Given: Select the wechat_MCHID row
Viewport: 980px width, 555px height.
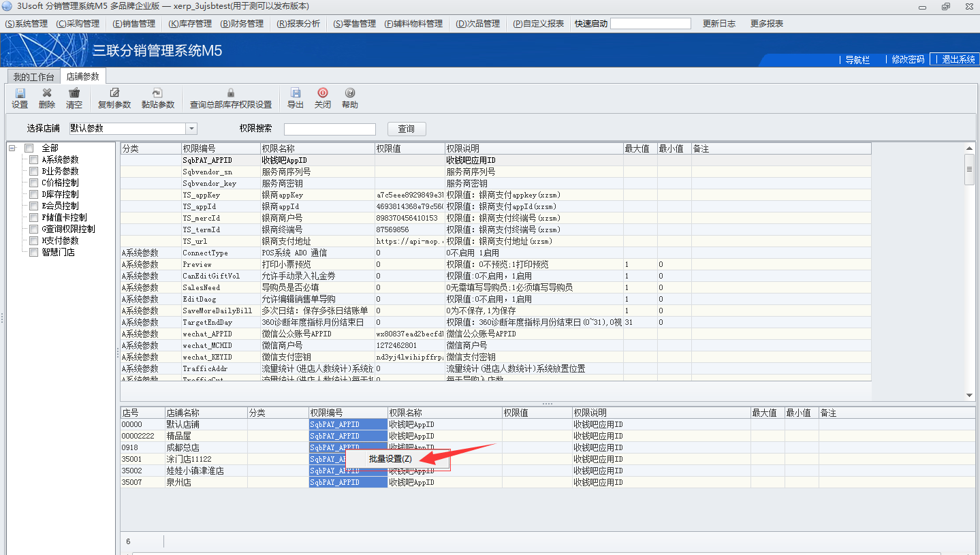Looking at the screenshot, I should pyautogui.click(x=496, y=345).
